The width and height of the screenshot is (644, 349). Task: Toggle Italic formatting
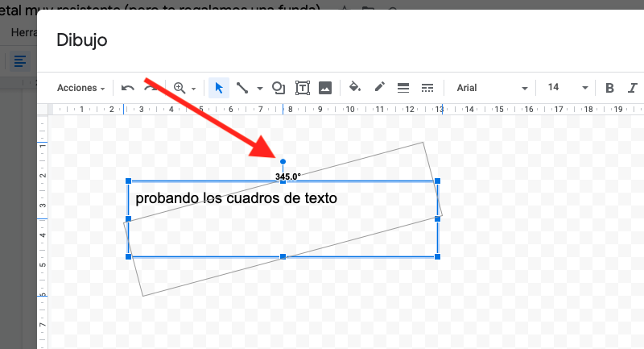(632, 88)
